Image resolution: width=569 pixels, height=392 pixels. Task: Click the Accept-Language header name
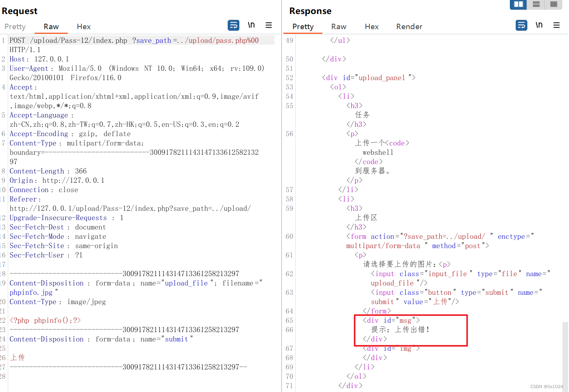click(39, 115)
